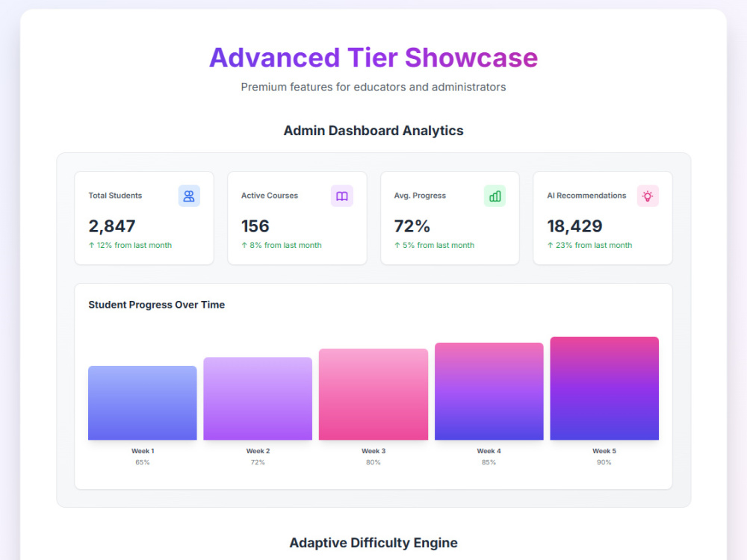747x560 pixels.
Task: Click the Premium features for educators subtitle
Action: 373,87
